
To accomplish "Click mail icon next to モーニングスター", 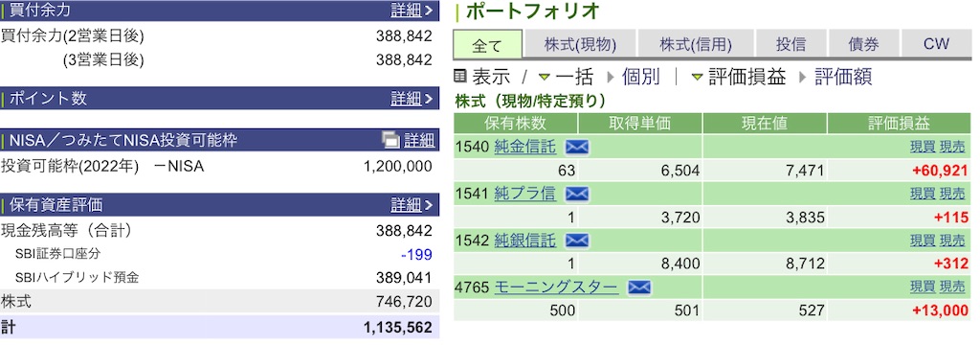I will click(x=639, y=287).
